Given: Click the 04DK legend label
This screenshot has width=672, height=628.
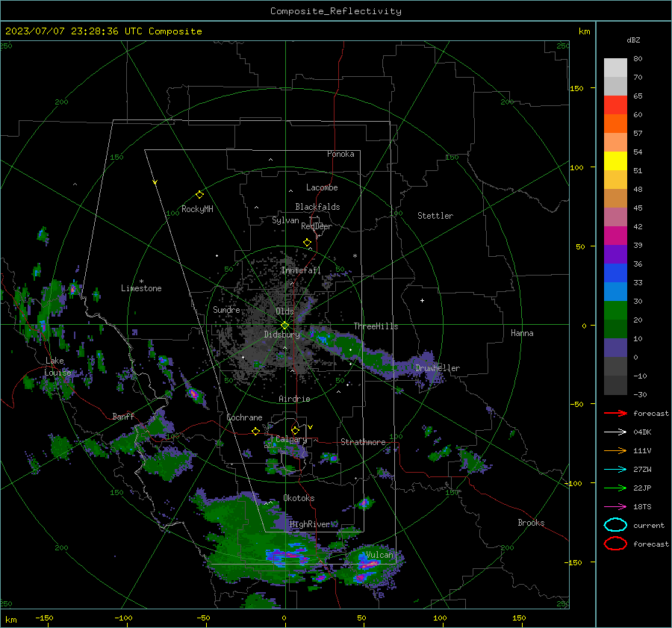Looking at the screenshot, I should pos(642,432).
